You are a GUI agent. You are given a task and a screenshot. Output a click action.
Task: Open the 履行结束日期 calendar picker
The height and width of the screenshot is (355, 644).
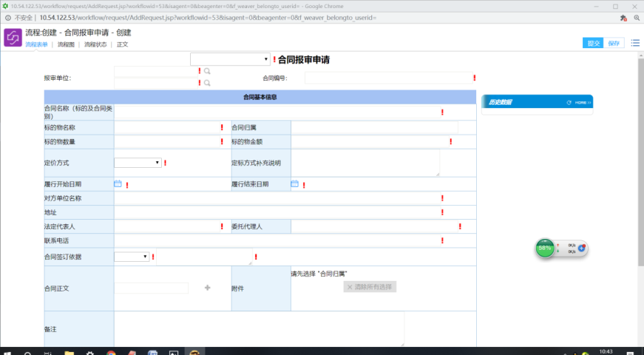[x=294, y=183]
